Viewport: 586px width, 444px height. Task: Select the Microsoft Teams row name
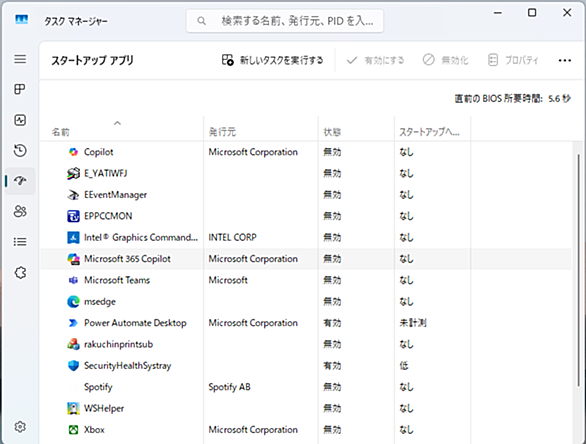(x=117, y=280)
